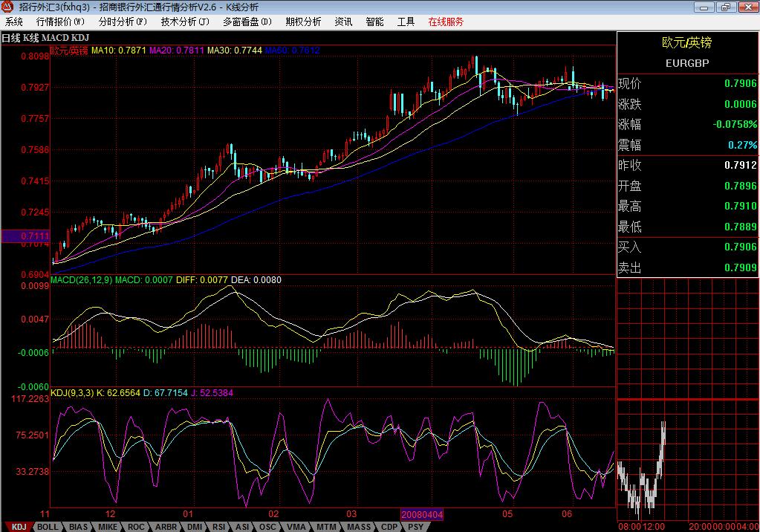Open the 多窗看盘 menu
Viewport: 760px width, 532px height.
(x=247, y=22)
